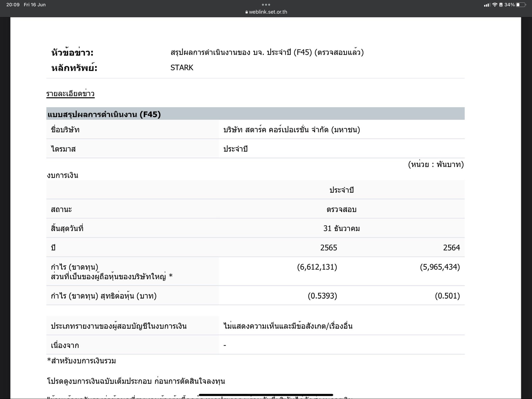Tap the Wi-Fi status icon
The image size is (532, 399).
tap(495, 5)
